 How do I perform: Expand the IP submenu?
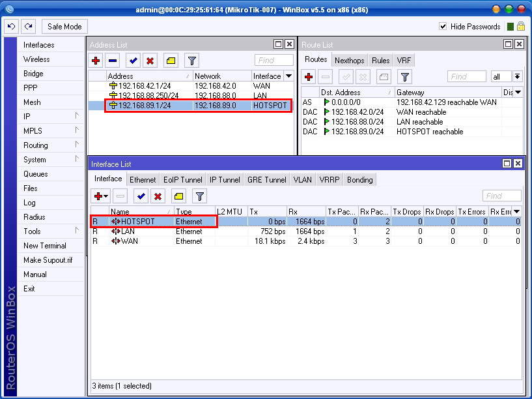tap(50, 117)
